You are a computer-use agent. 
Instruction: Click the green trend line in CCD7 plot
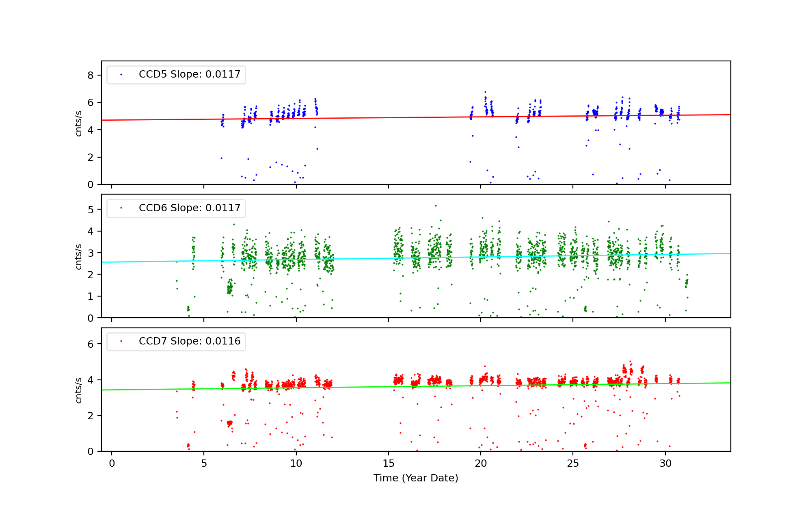[x=365, y=387]
